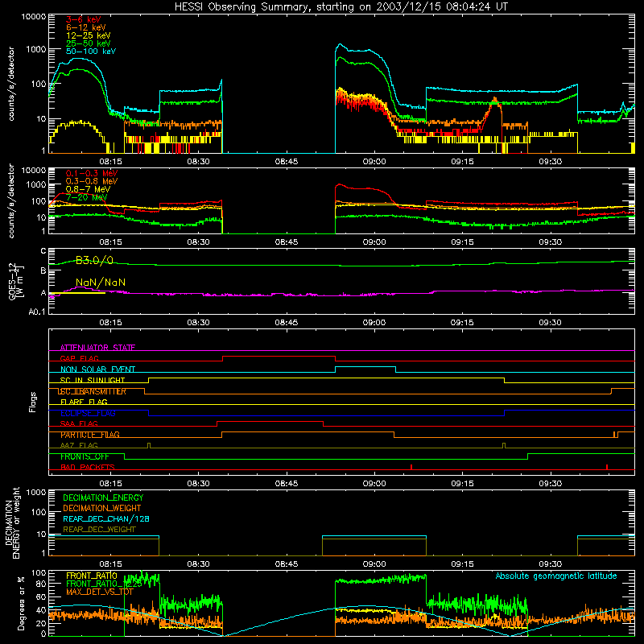
Task: Click the FRONT_RATIO_1225 legend entry
Action: tap(104, 584)
